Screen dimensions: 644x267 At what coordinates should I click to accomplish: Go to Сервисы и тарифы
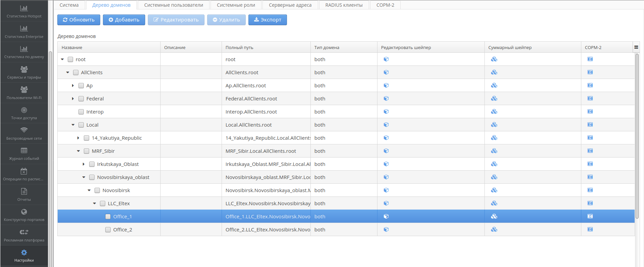(x=24, y=73)
